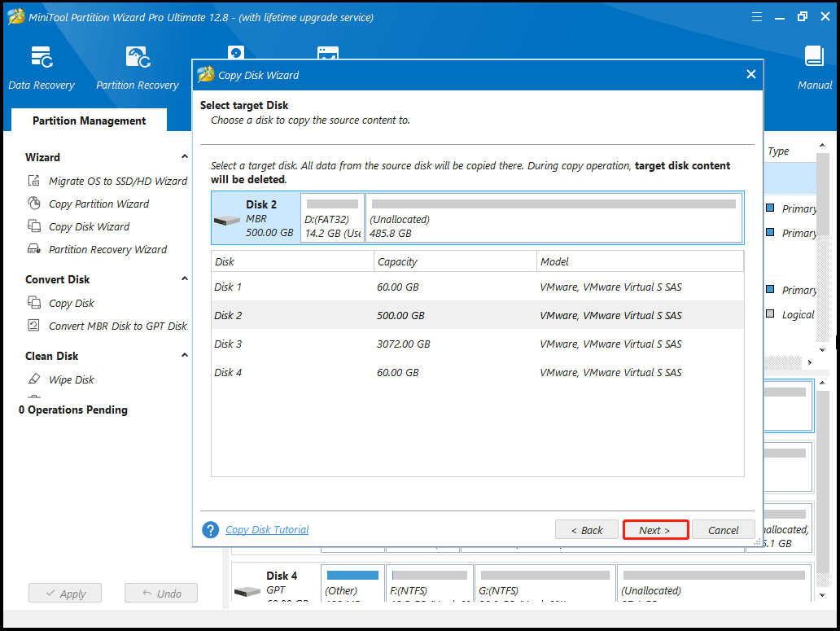Click the Apply button
Viewport: 840px width, 631px height.
click(x=65, y=593)
